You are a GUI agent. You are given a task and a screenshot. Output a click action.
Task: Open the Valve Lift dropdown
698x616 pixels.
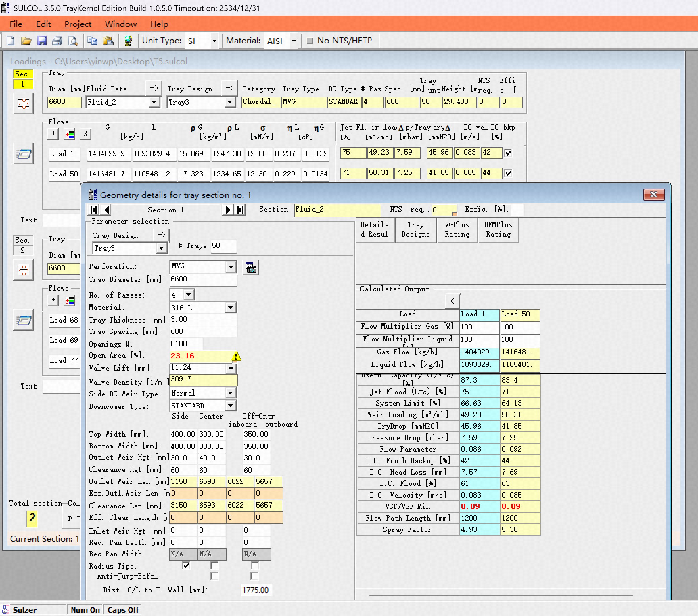pos(231,368)
